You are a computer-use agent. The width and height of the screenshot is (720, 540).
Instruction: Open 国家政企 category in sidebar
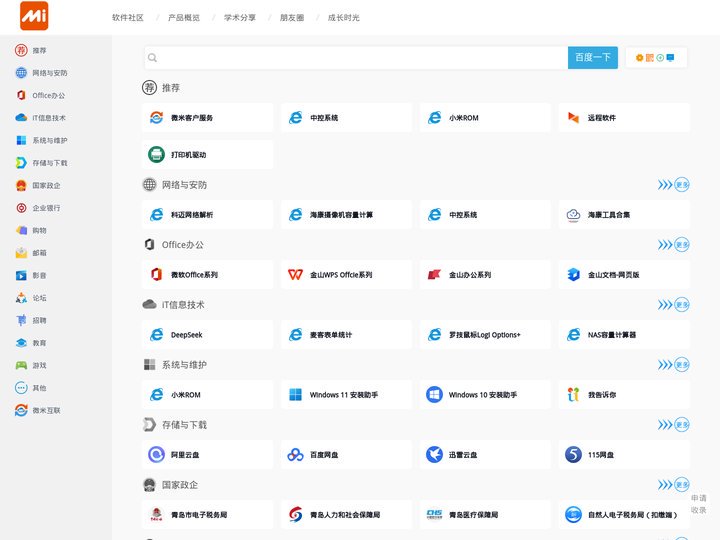point(38,185)
